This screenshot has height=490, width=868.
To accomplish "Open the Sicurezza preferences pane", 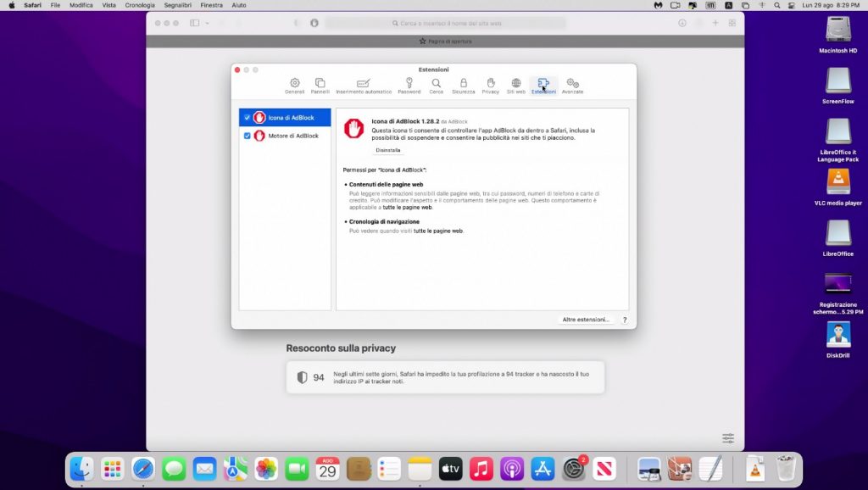I will coord(463,86).
